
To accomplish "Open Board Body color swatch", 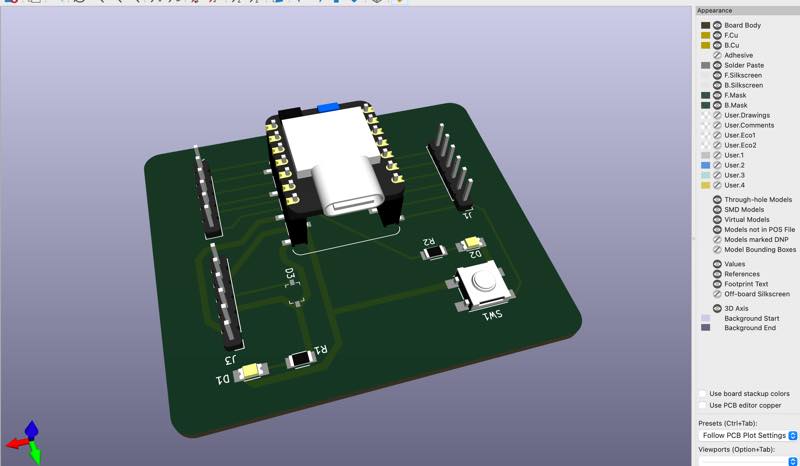I will point(706,25).
